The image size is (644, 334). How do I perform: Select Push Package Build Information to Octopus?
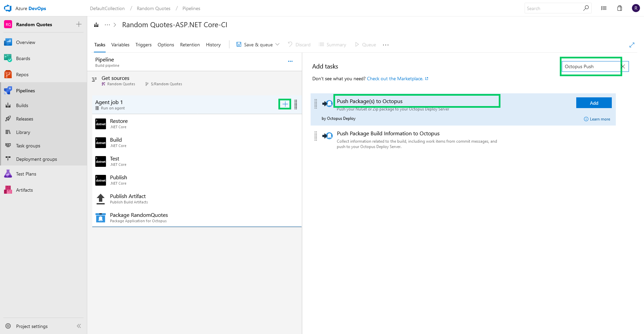(x=463, y=140)
